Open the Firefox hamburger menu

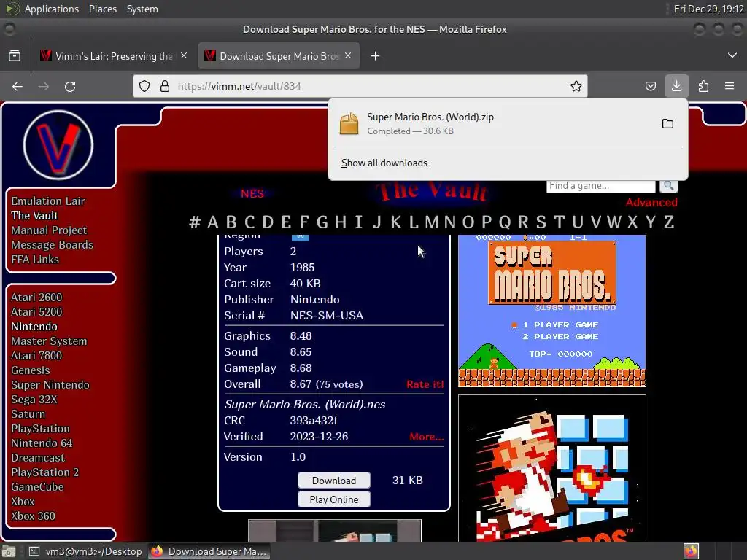729,86
